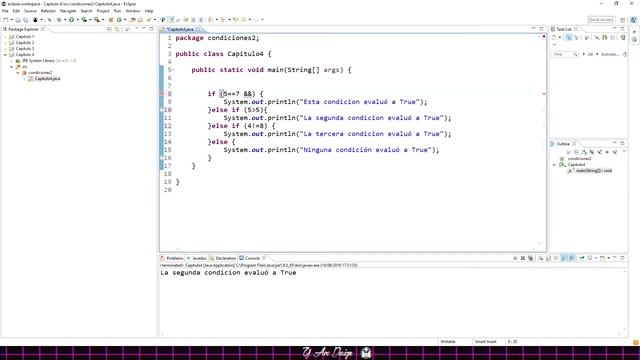Select Capitulo4.java in Package Explorer
Image resolution: width=640 pixels, height=360 pixels.
(x=47, y=78)
